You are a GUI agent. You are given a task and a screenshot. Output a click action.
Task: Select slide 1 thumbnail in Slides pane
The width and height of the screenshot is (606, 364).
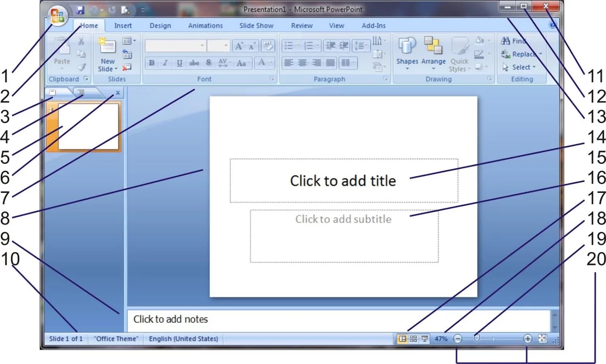[x=89, y=126]
